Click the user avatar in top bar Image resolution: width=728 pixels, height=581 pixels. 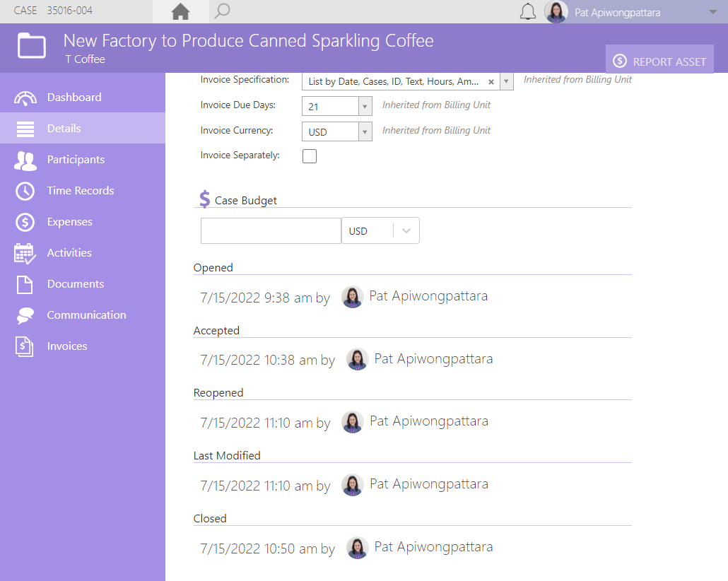[x=556, y=11]
